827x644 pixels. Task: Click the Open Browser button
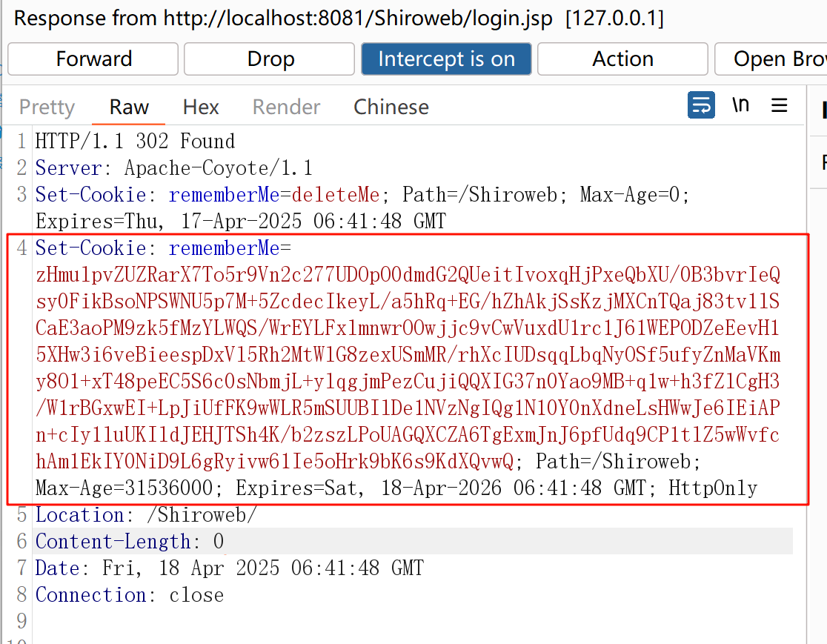pyautogui.click(x=771, y=59)
